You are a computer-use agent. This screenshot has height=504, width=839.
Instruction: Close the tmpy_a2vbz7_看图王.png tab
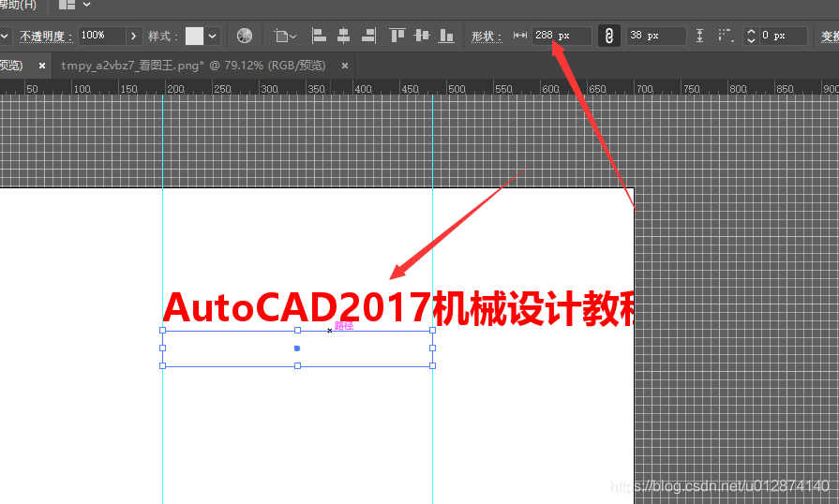[345, 66]
